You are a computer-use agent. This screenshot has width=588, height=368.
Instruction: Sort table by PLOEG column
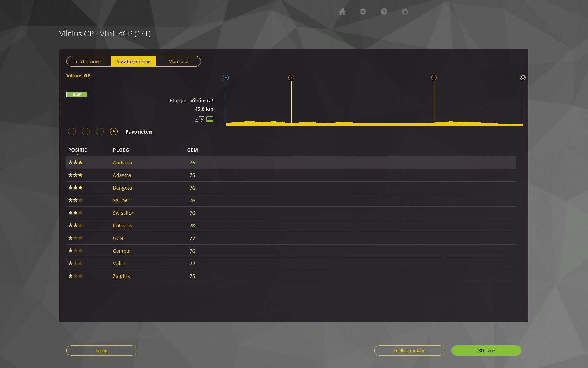(121, 150)
